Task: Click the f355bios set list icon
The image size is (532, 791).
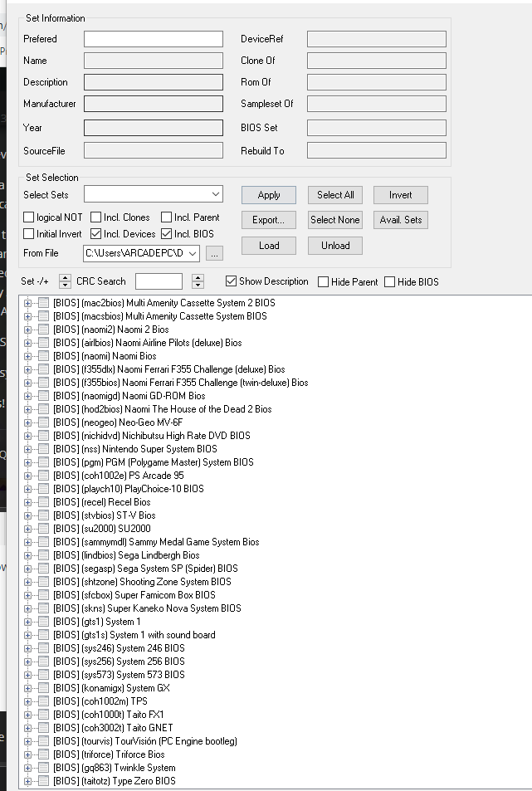Action: 43,383
